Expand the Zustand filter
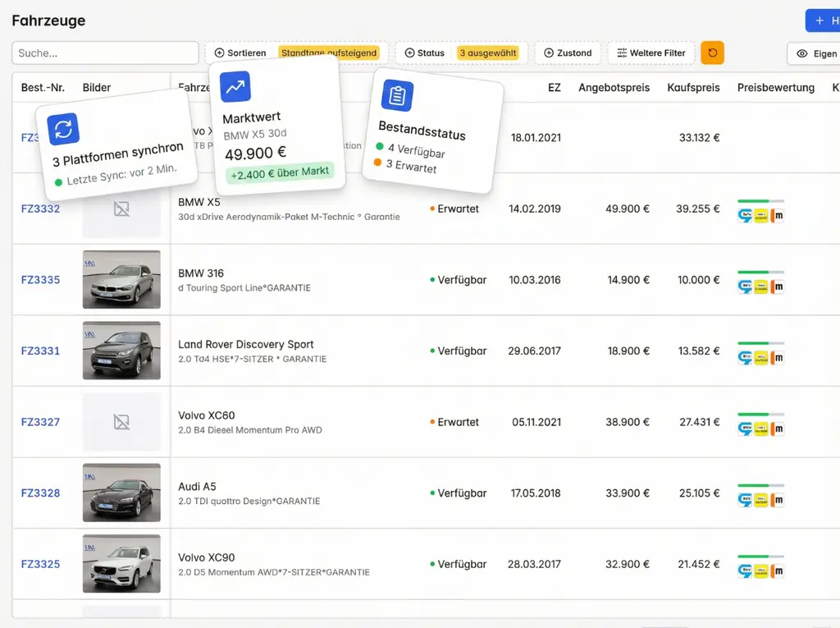 (x=568, y=53)
